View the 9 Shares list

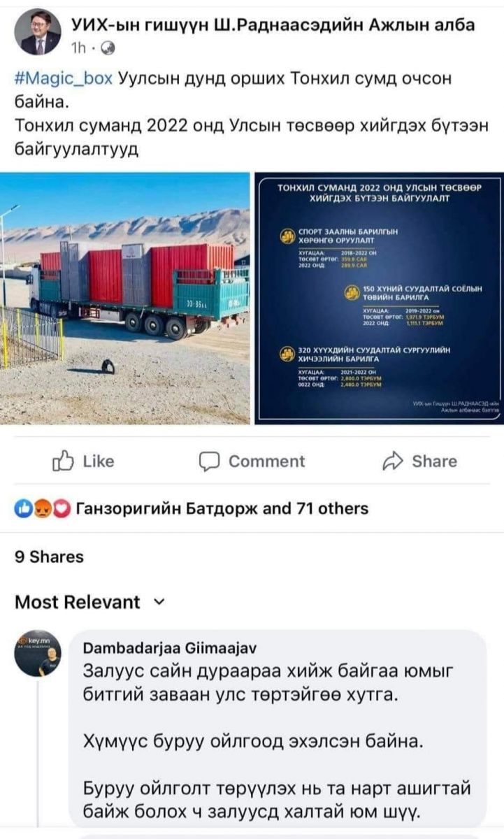click(x=49, y=557)
